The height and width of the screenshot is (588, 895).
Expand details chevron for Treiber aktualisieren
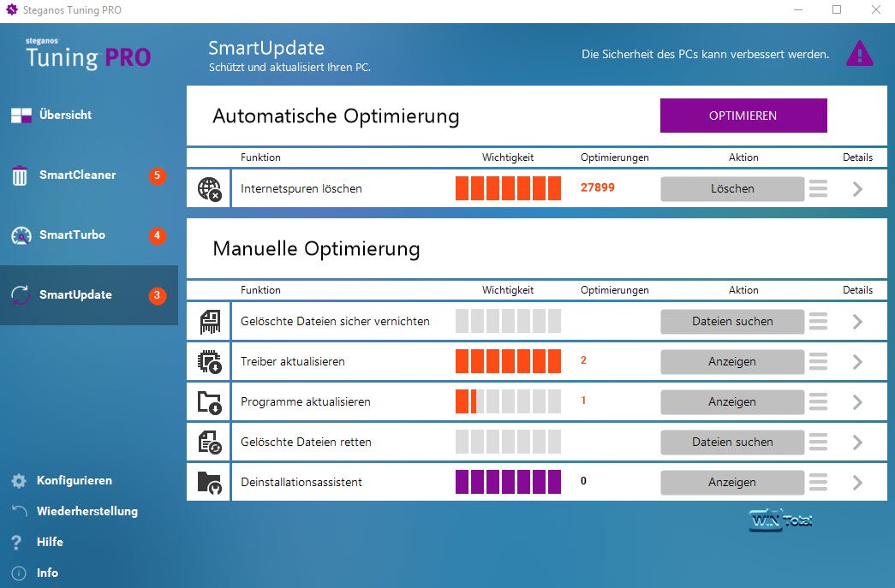coord(857,361)
